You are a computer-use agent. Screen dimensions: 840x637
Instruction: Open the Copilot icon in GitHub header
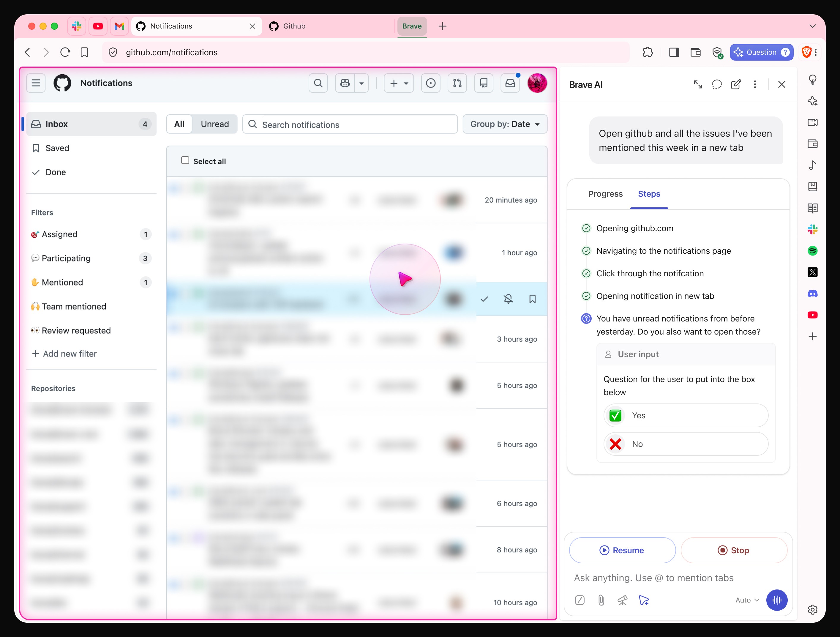pos(345,83)
